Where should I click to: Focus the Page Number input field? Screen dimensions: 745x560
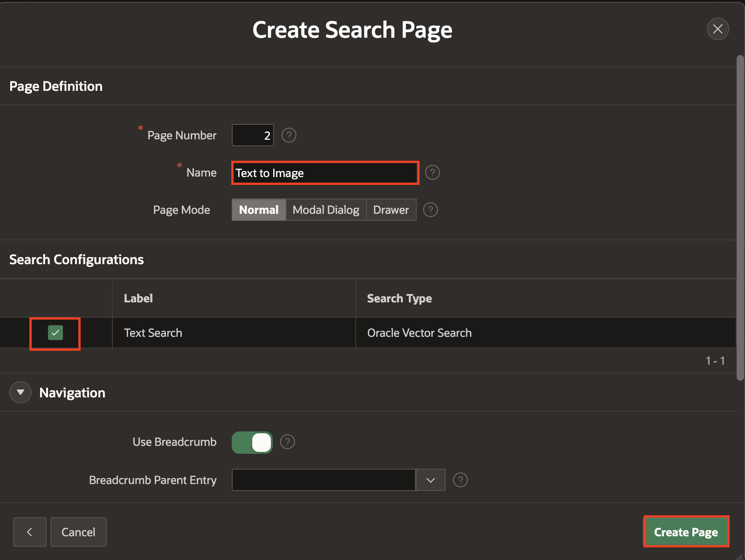tap(253, 136)
